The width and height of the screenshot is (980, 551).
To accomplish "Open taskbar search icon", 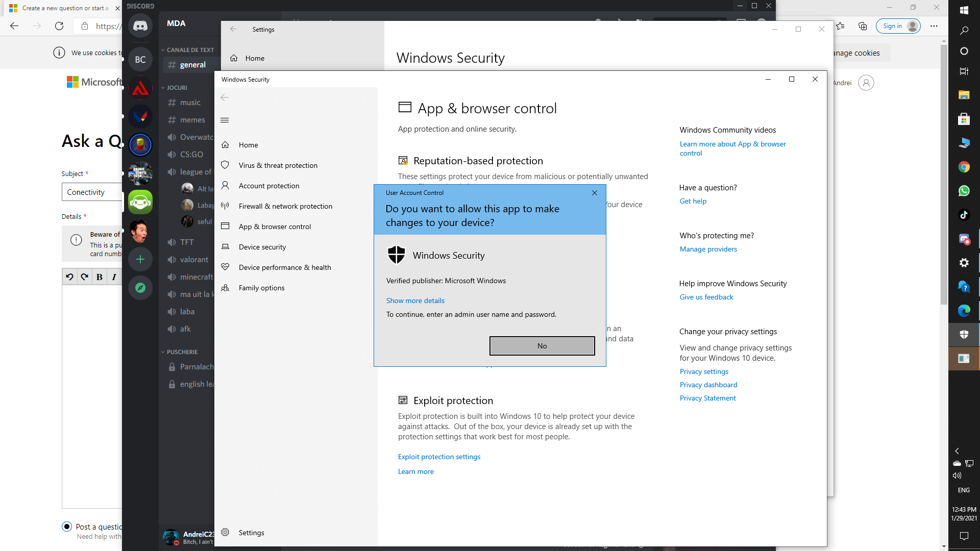I will point(964,31).
